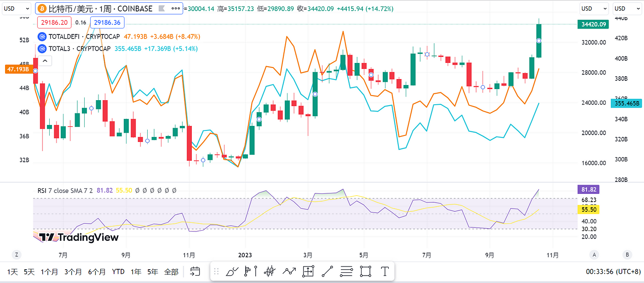Select the trend line tool
This screenshot has height=283, width=644.
[x=328, y=272]
